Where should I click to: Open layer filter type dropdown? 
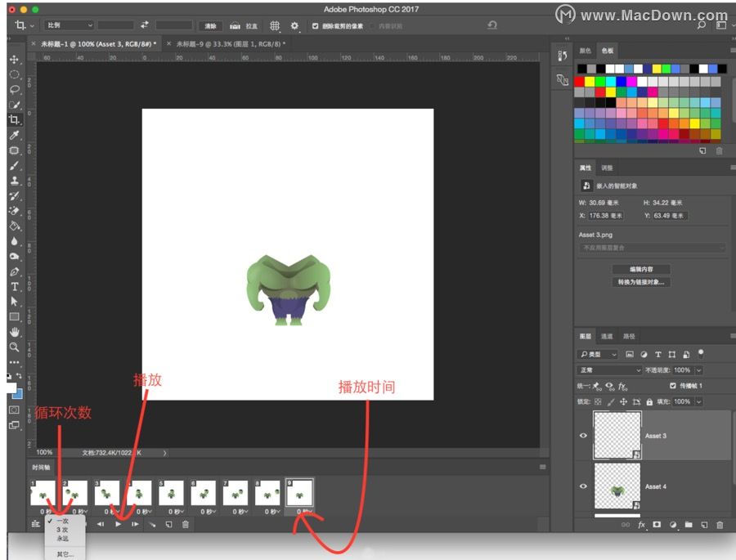(x=598, y=355)
